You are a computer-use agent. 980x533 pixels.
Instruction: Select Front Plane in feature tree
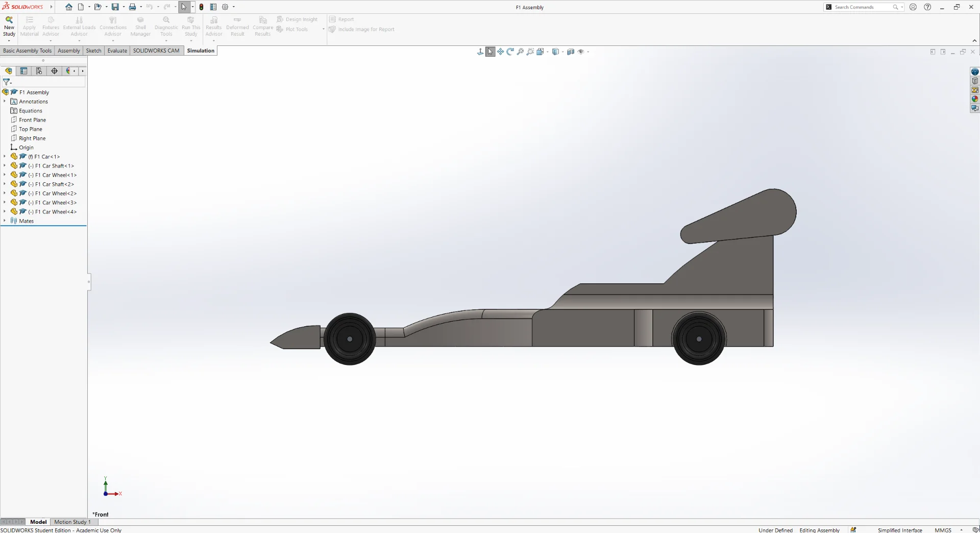tap(29, 120)
